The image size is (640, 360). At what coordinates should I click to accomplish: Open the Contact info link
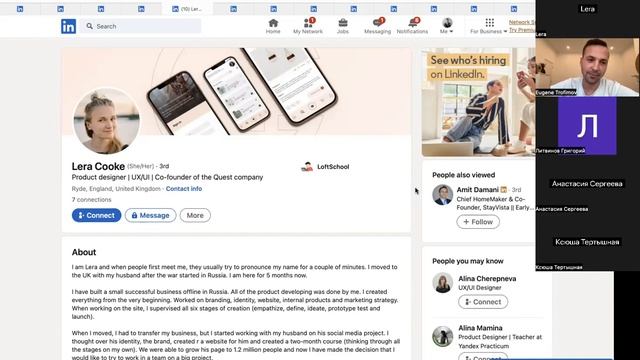coord(184,189)
